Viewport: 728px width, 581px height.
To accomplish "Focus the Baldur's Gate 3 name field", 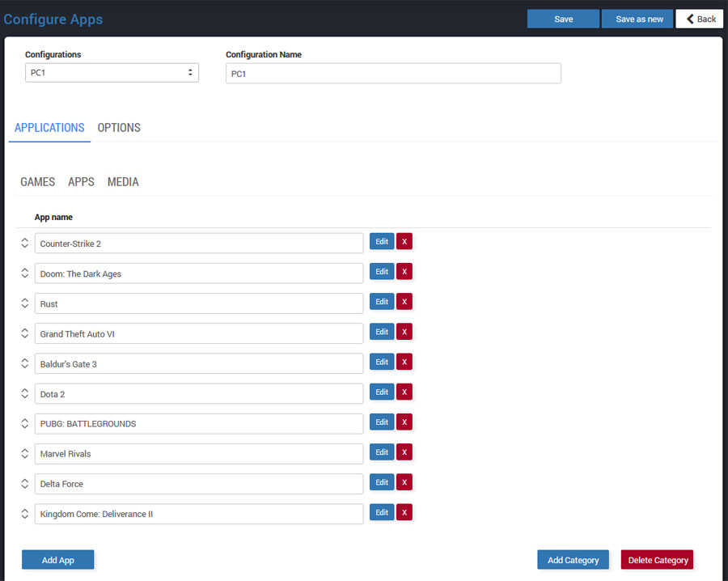I will 199,363.
